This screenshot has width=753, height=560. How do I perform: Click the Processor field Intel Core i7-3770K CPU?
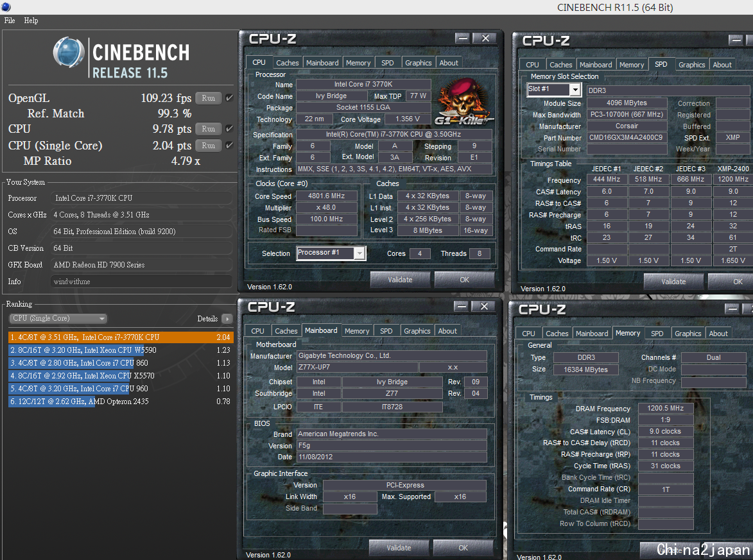(x=141, y=198)
